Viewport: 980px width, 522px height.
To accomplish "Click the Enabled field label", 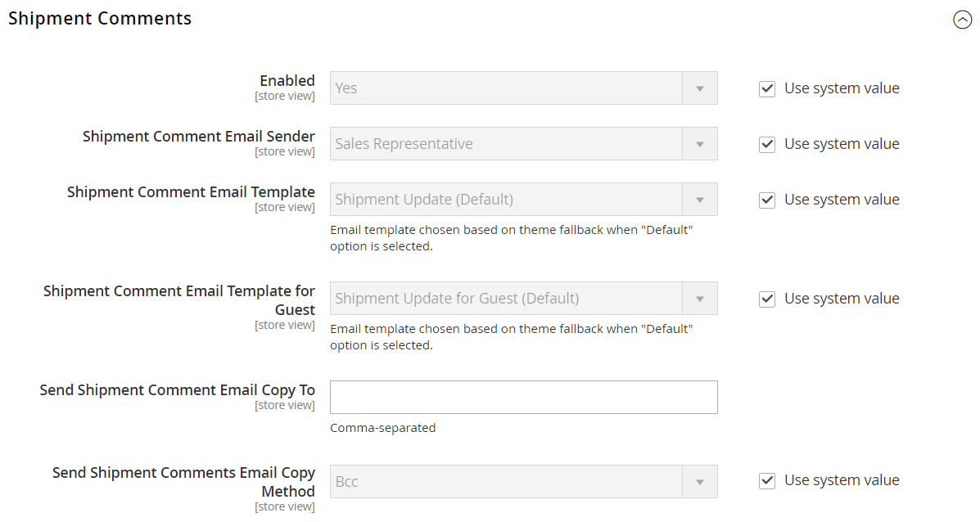I will pos(287,81).
